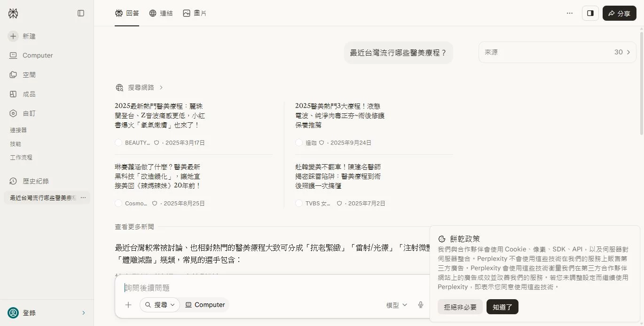The image size is (644, 326).
Task: Click the user question bubble 最近台灣流行哪些醫美療程？
Action: coord(399,53)
